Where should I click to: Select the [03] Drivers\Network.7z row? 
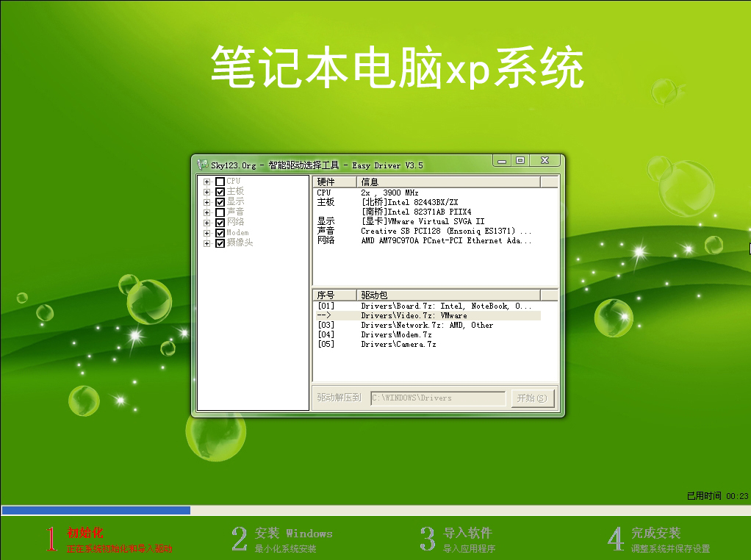click(428, 326)
